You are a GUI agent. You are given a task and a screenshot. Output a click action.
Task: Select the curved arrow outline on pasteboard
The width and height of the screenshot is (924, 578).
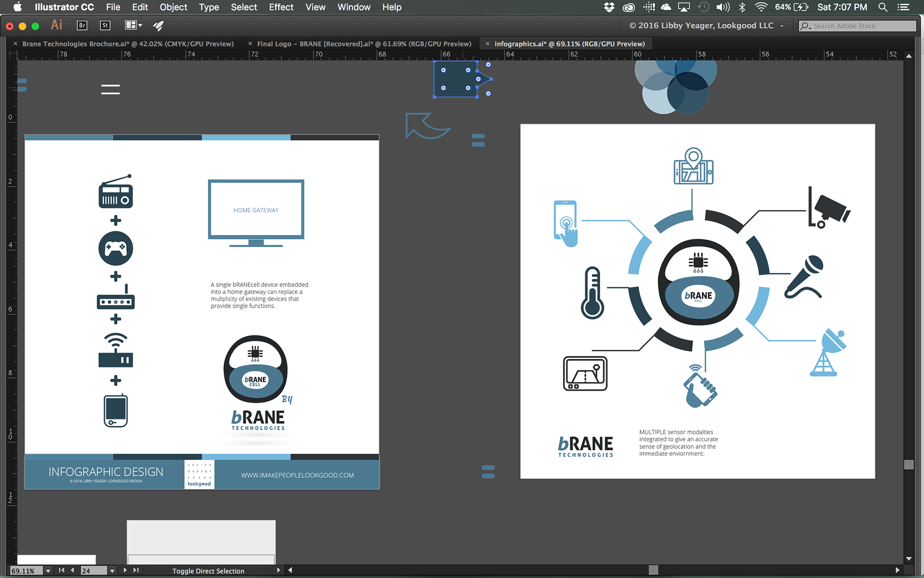point(427,126)
